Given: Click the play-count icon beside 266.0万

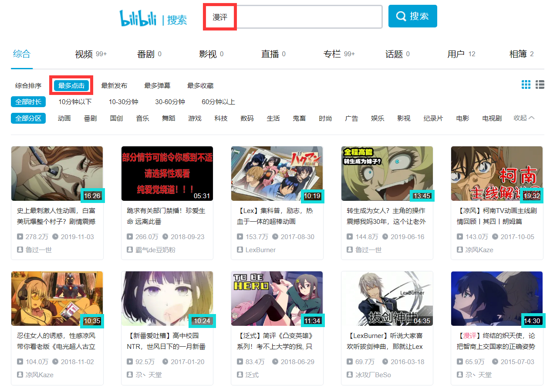Looking at the screenshot, I should click(130, 237).
